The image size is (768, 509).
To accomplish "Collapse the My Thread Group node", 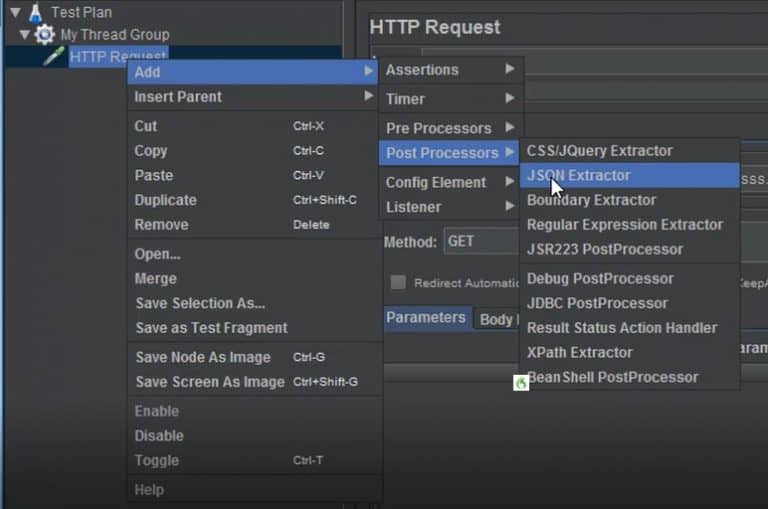I will tap(25, 34).
